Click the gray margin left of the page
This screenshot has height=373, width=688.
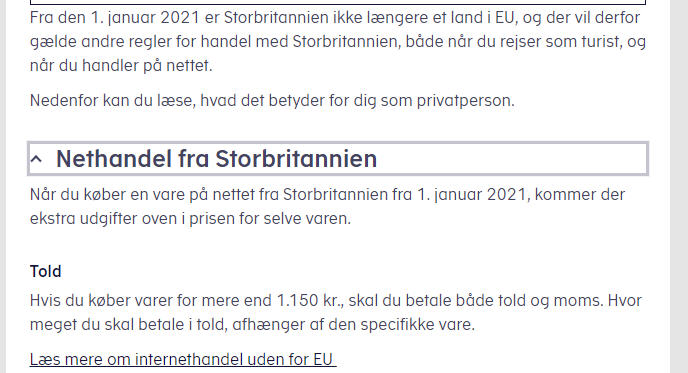(3, 186)
